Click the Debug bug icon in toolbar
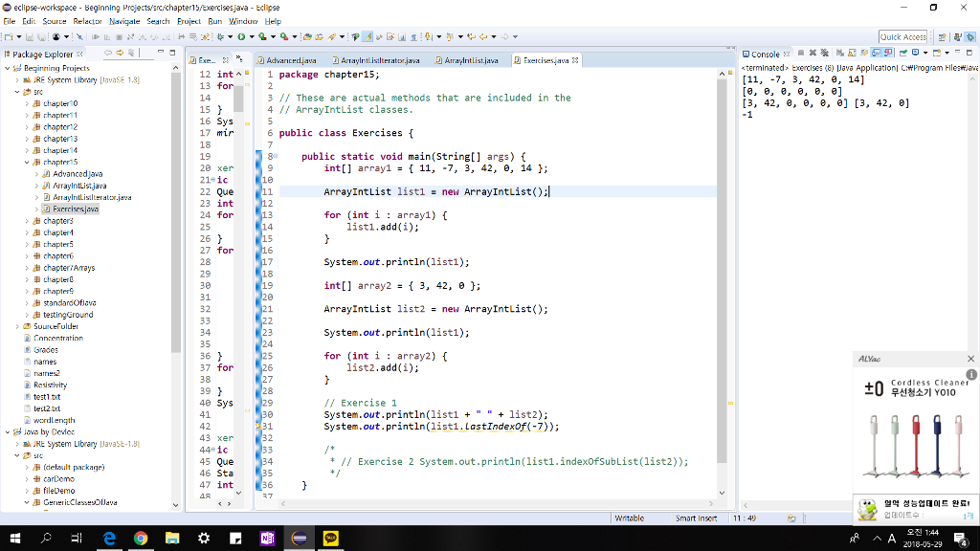Viewport: 980px width, 551px height. coord(223,37)
